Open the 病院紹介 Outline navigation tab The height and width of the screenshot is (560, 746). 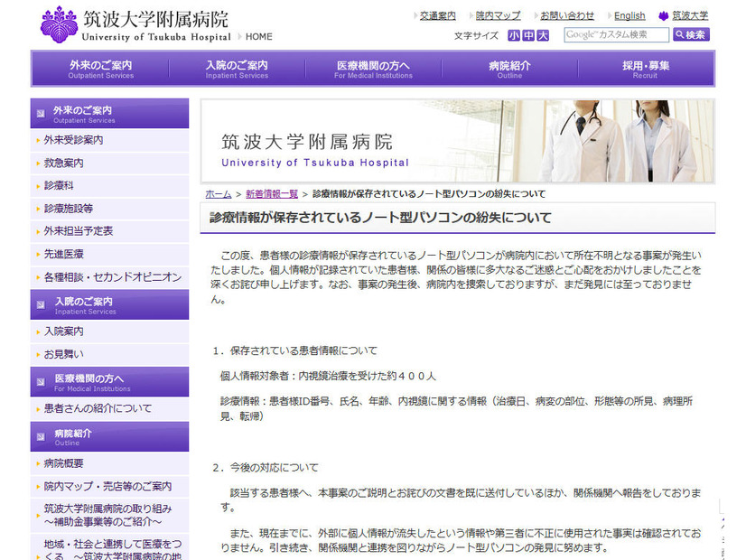(509, 69)
